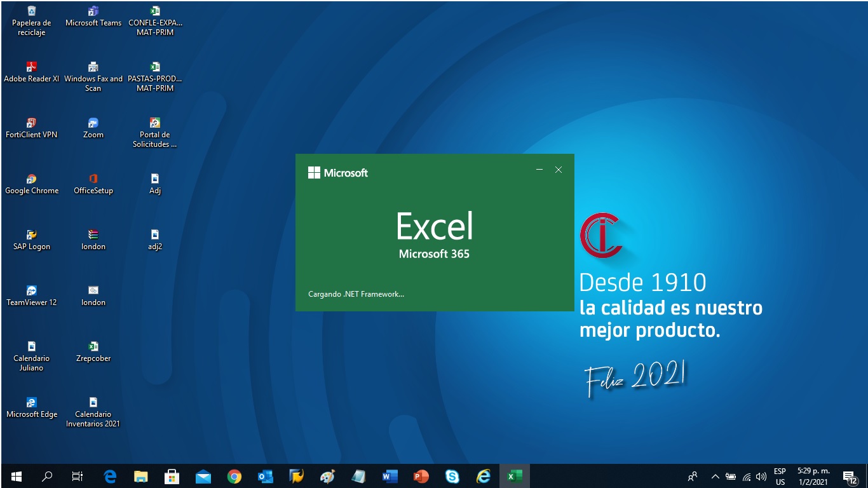The width and height of the screenshot is (868, 488).
Task: Minimize the Excel splash screen
Action: (x=539, y=170)
